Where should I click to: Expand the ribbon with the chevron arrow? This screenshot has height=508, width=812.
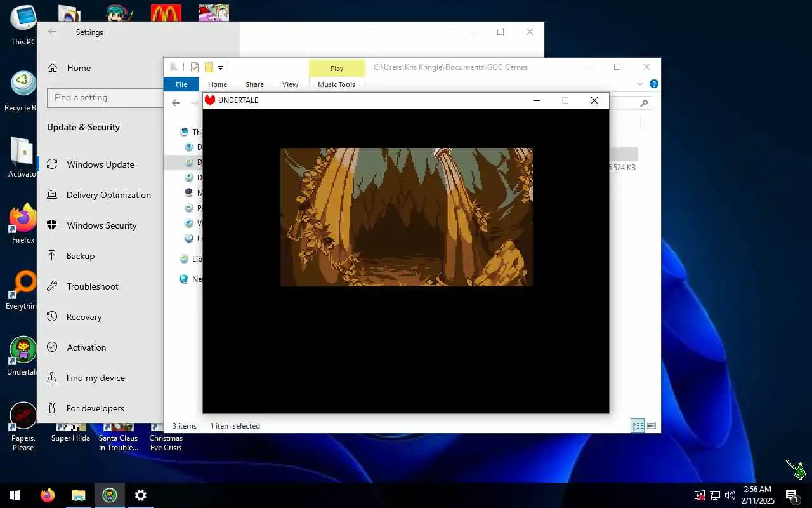[x=639, y=84]
